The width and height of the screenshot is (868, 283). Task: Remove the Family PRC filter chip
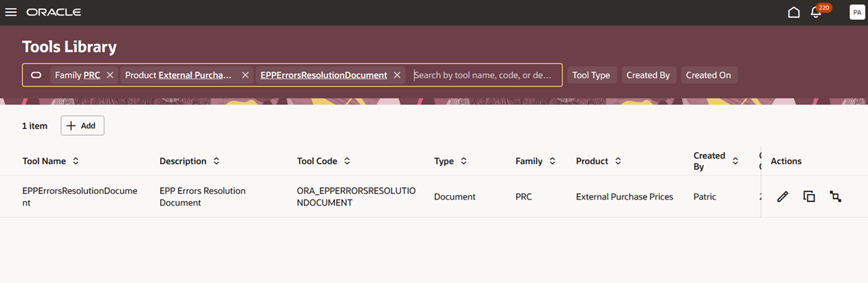[110, 75]
